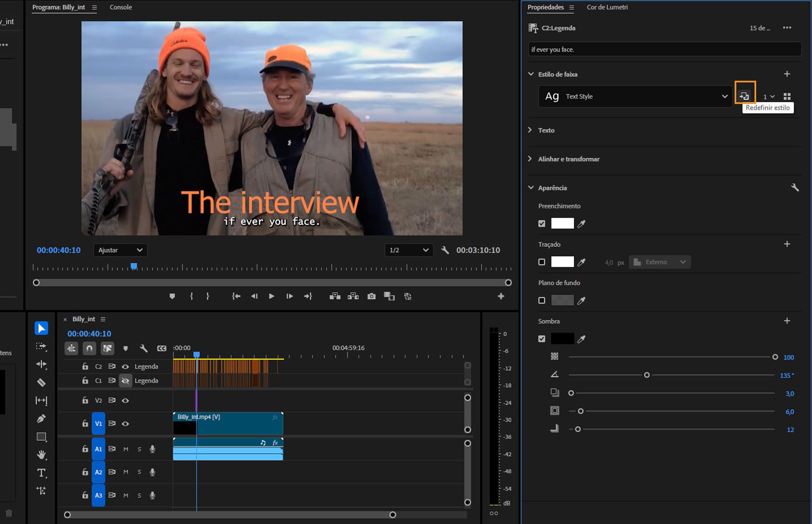Select the Type tool
Viewport: 812px width, 524px height.
[41, 473]
